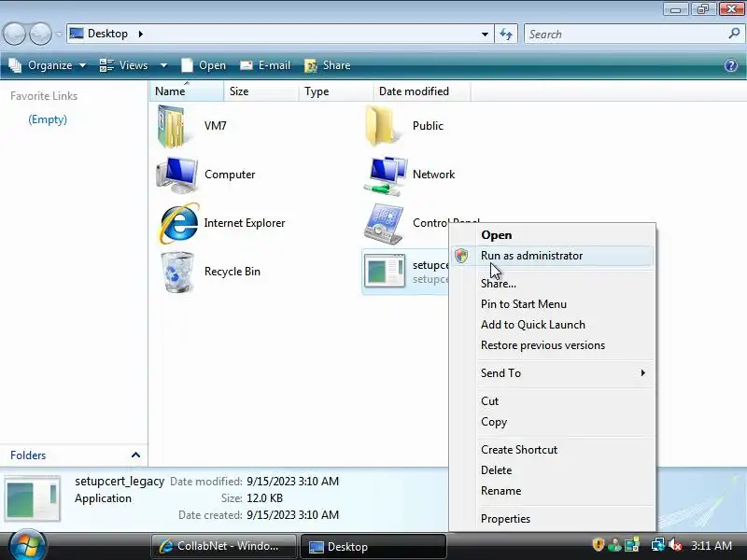Sort by the Size column header
The height and width of the screenshot is (560, 747).
261,91
